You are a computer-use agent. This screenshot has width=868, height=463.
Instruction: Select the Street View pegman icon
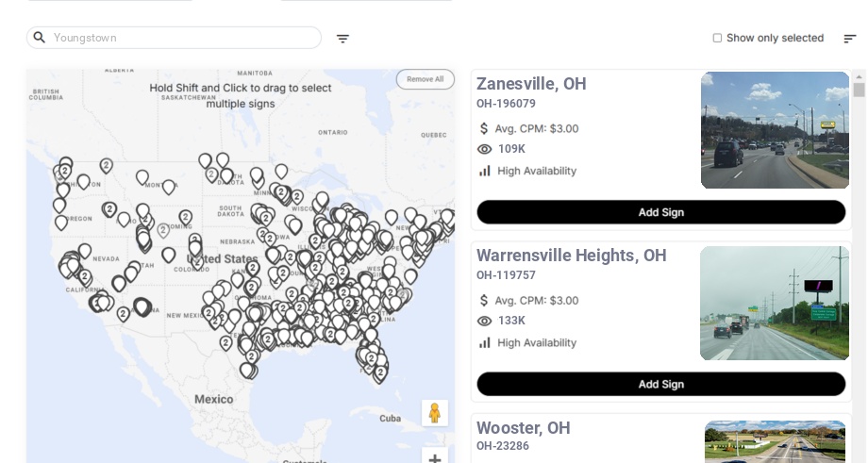tap(435, 413)
